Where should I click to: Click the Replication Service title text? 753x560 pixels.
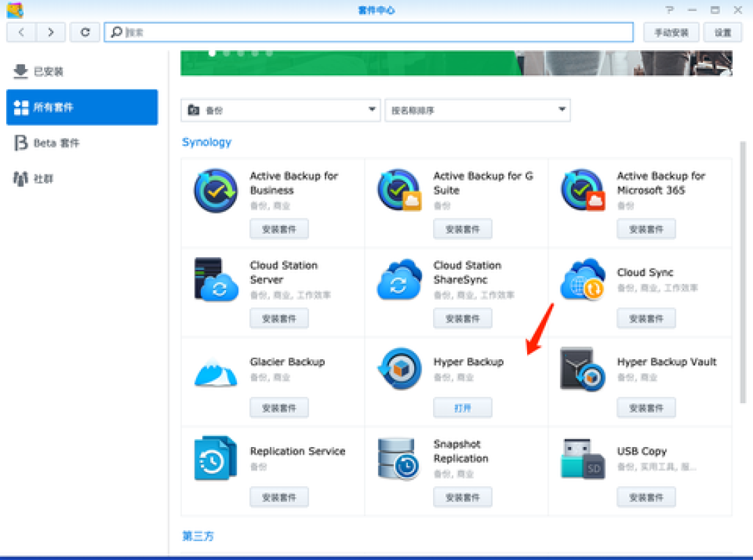coord(298,451)
